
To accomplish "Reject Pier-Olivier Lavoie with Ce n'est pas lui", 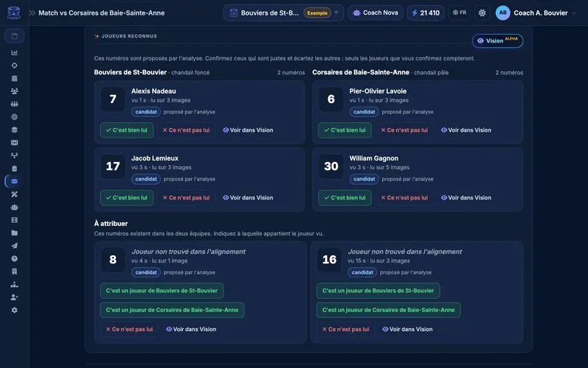I will (x=404, y=130).
